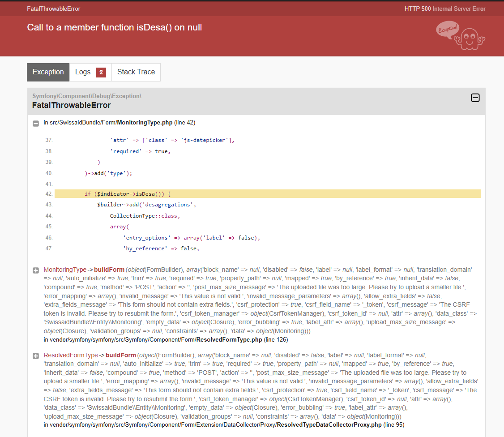504x437 pixels.
Task: Expand the ResolvedFormType->buildForm trace entry
Action: pos(36,356)
